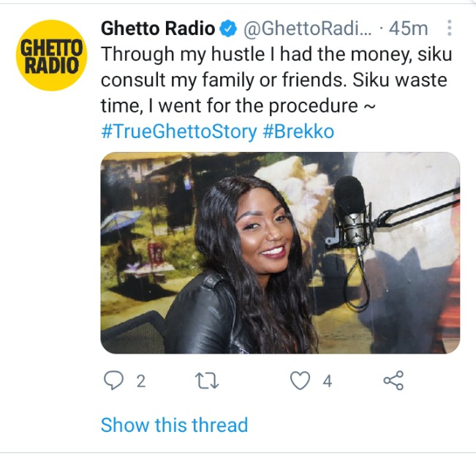Viewport: 476px width, 456px height.
Task: Expand the thread via Show this thread
Action: tap(174, 425)
